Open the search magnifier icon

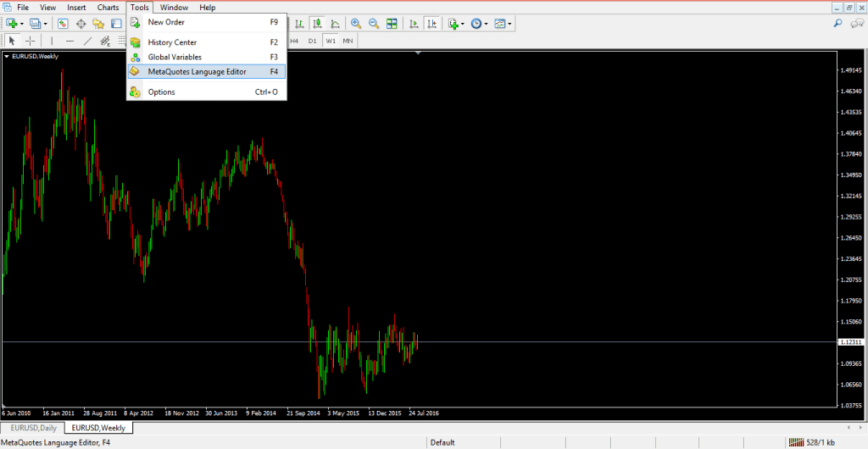click(x=837, y=23)
